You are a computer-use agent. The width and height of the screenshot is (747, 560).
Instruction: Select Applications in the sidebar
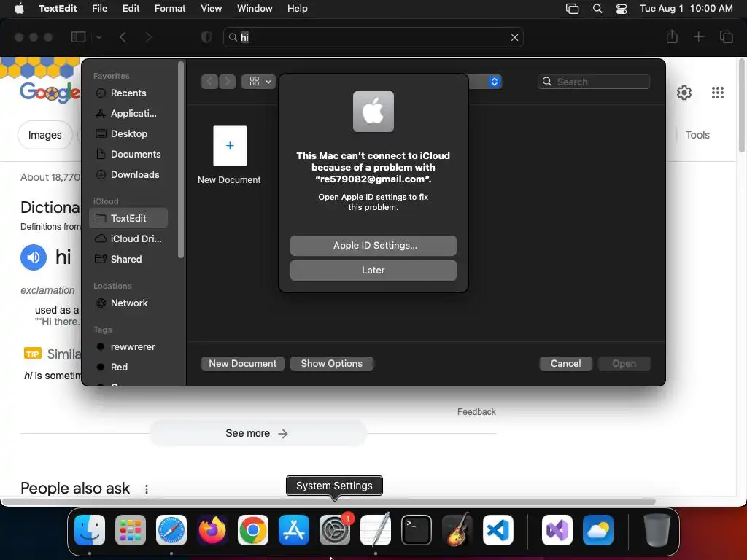pos(128,113)
